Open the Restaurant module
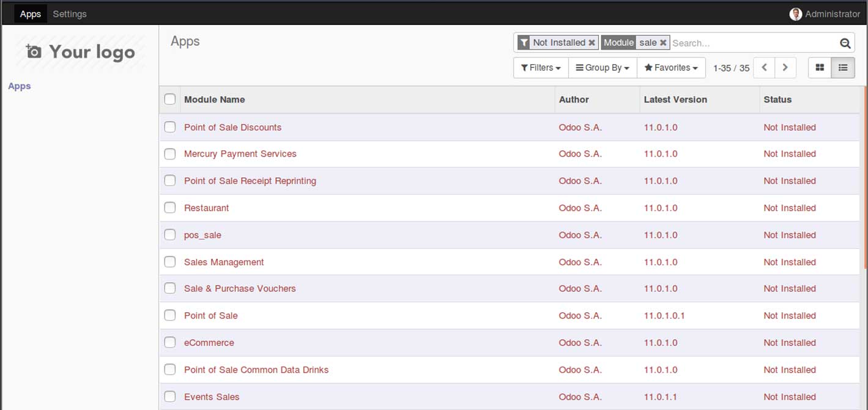The height and width of the screenshot is (410, 868). [207, 208]
